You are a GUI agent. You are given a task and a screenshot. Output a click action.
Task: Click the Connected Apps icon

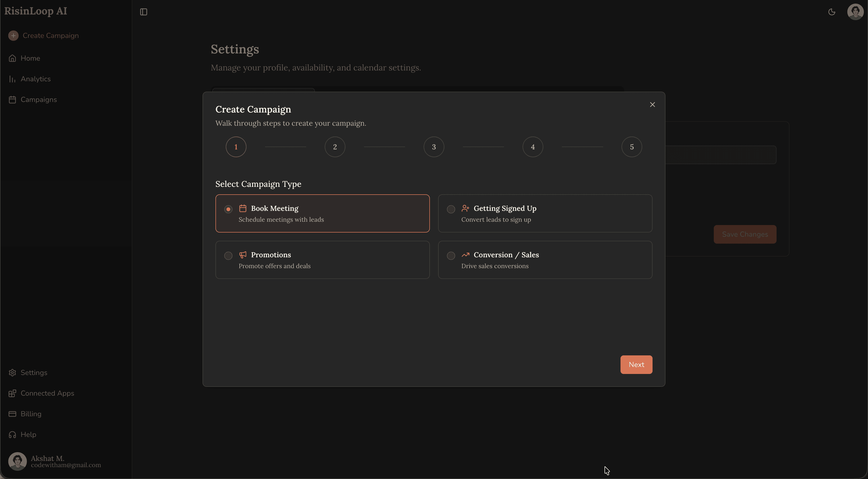(12, 393)
